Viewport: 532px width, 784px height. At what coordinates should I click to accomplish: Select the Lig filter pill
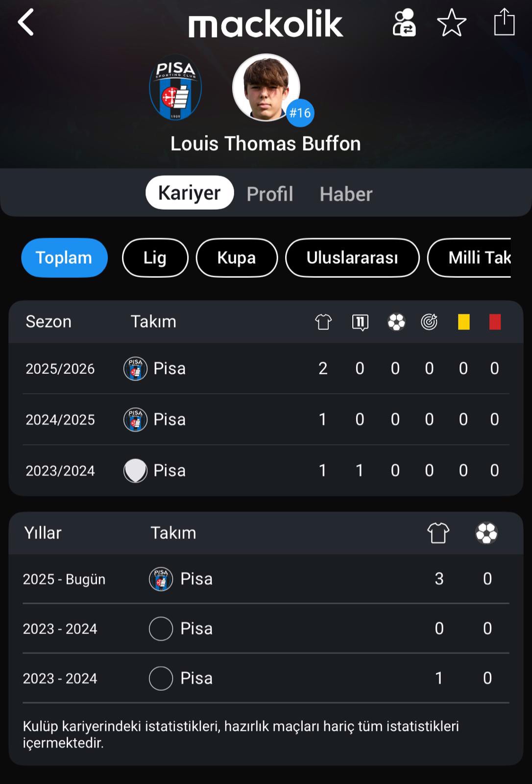[155, 258]
